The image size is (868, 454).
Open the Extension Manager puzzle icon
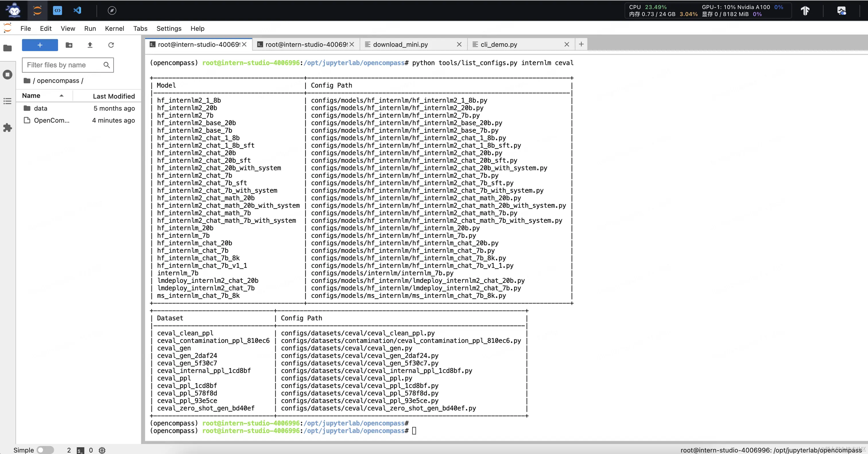(x=7, y=128)
